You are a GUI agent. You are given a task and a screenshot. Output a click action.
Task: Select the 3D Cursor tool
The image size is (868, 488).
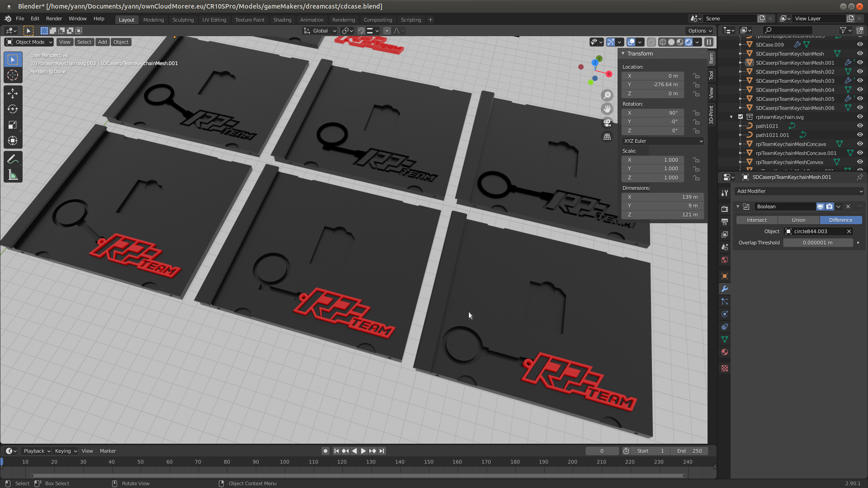click(x=13, y=75)
